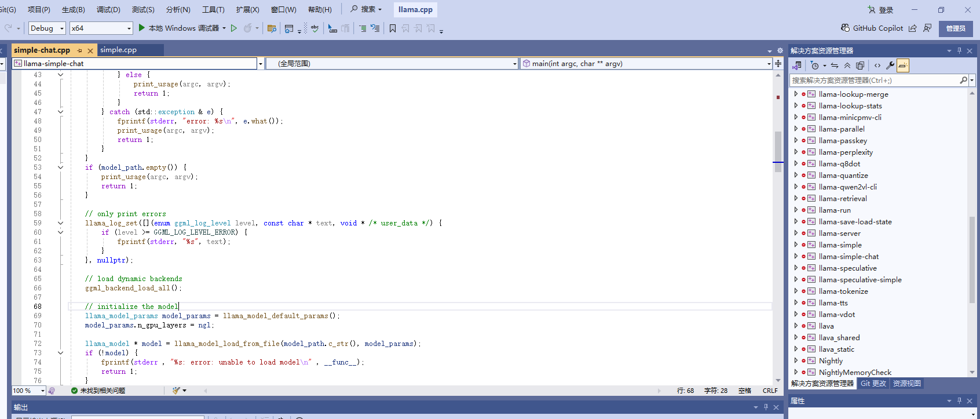Collapse the if block at line 73
The image size is (980, 419).
click(x=60, y=353)
